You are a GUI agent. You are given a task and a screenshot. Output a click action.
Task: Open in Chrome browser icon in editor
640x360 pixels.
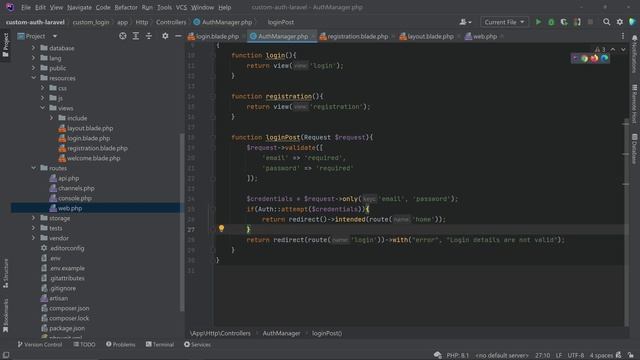(584, 58)
